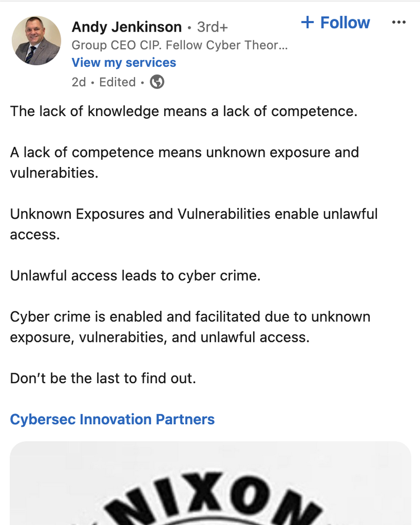Click the Edited label under the author

[117, 82]
